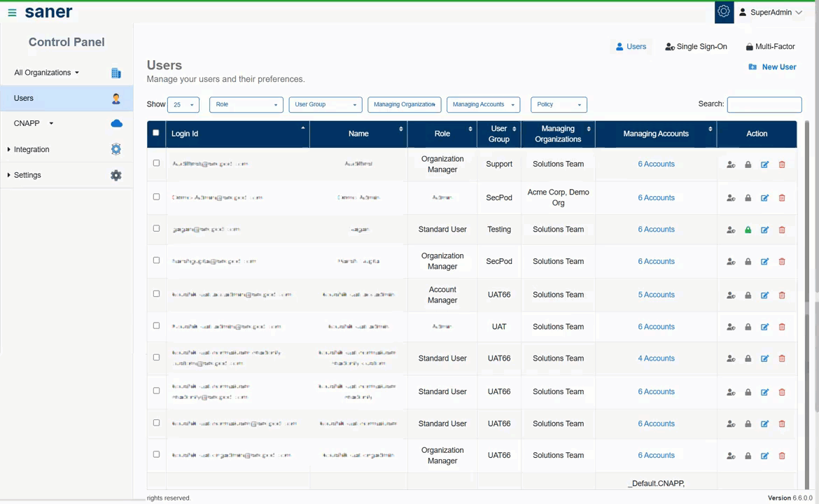The width and height of the screenshot is (819, 504).
Task: Open the 5 Accounts link
Action: (656, 295)
